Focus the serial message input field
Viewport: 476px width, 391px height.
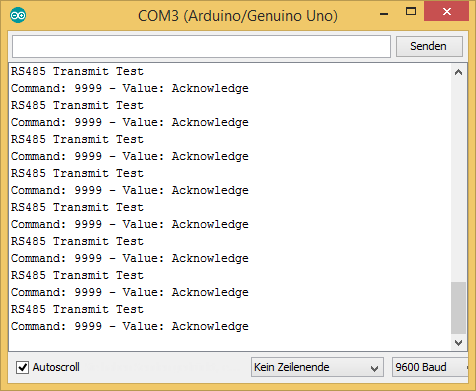coord(201,46)
